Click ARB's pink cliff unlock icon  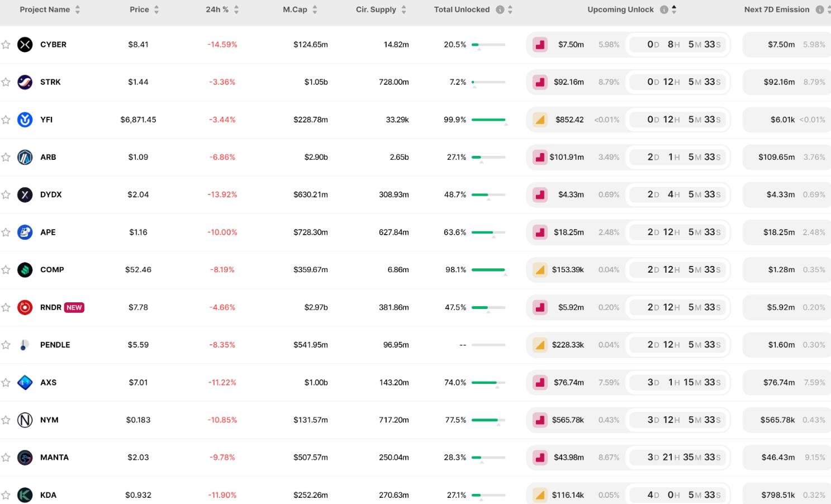(x=540, y=157)
